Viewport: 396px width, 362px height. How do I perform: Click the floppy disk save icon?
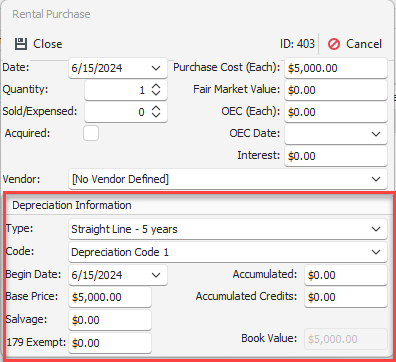(x=21, y=44)
